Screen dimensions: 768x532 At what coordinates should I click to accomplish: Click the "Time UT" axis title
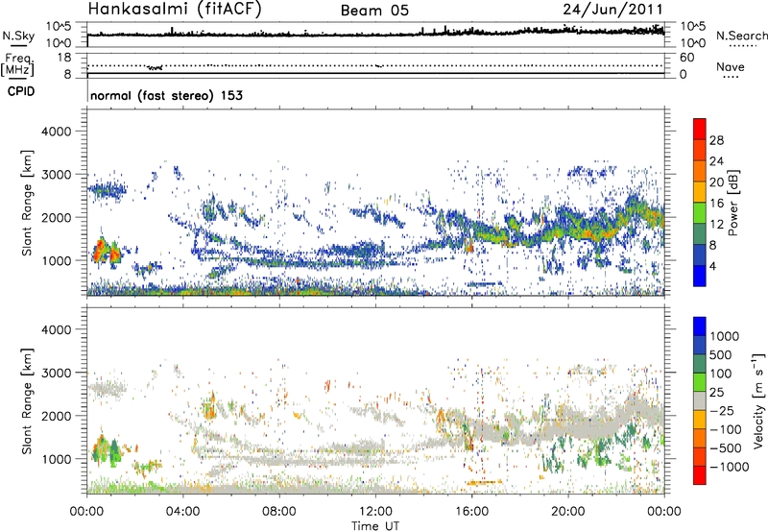375,526
